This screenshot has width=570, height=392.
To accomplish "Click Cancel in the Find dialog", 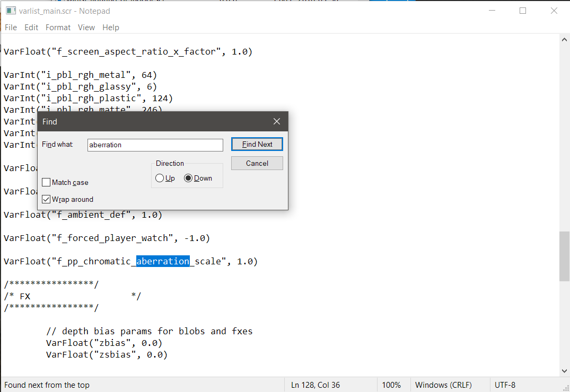I will 257,164.
